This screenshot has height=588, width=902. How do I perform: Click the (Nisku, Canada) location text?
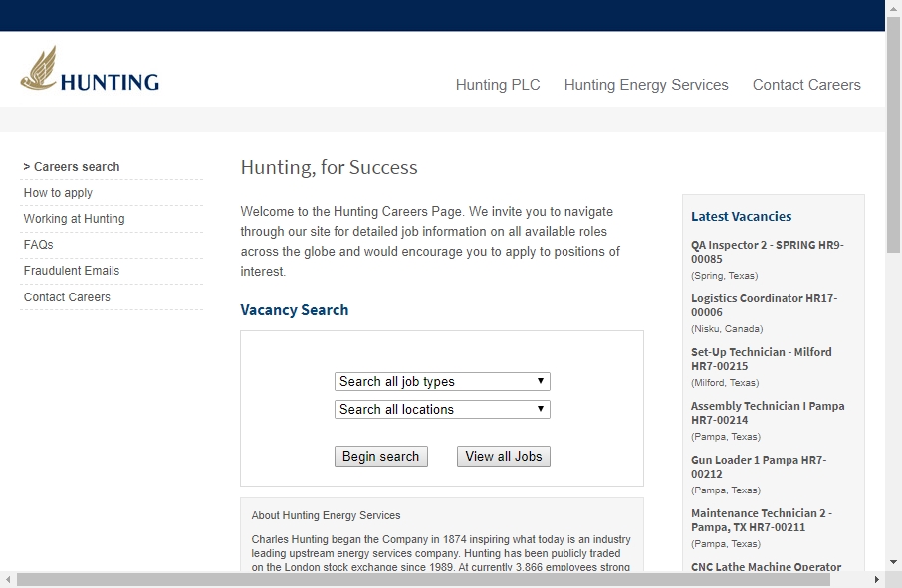point(727,328)
